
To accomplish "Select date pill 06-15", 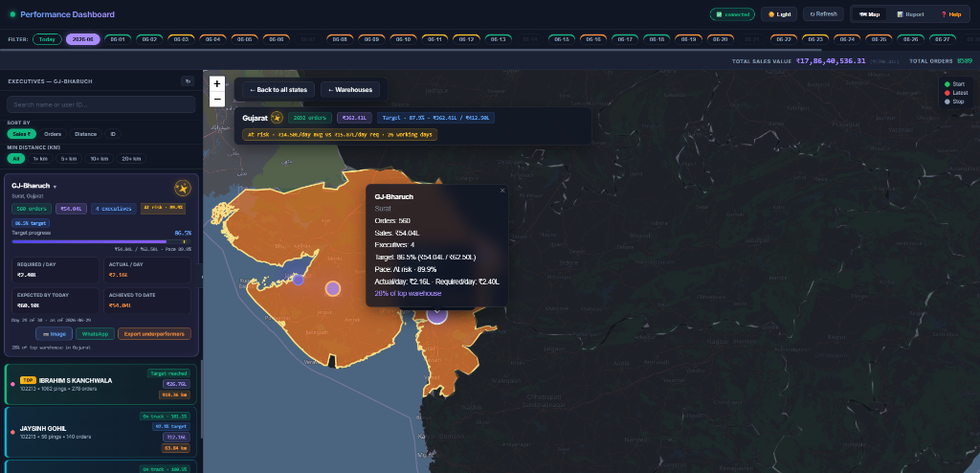I will pos(562,39).
